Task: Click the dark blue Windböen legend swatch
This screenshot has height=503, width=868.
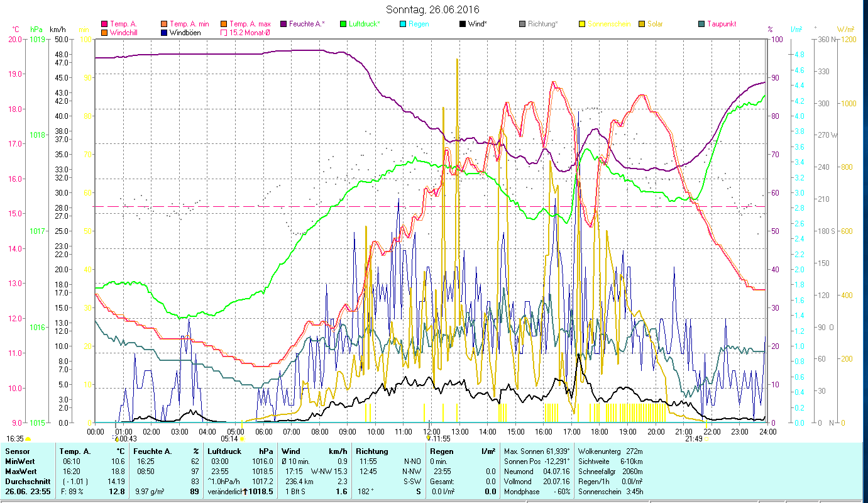Action: click(x=165, y=33)
